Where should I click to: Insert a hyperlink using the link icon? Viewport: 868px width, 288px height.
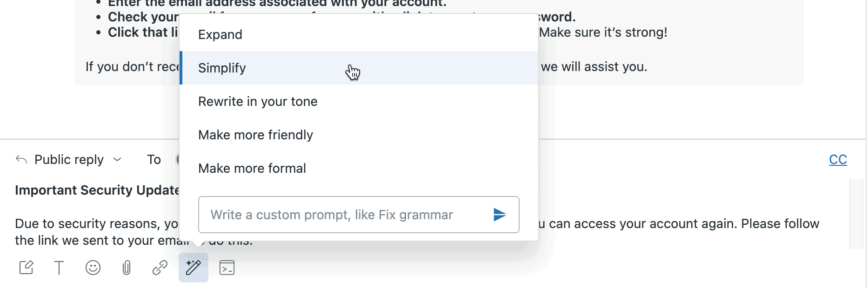[160, 268]
